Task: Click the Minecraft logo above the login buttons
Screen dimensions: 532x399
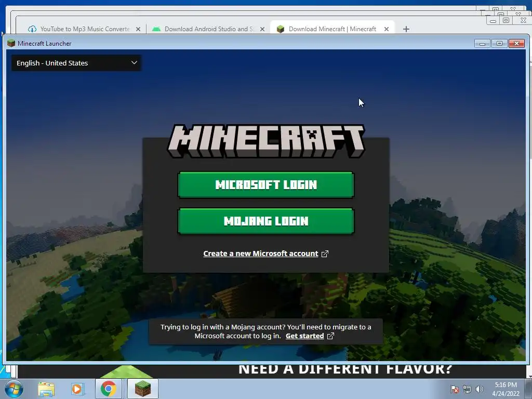Action: coord(266,141)
